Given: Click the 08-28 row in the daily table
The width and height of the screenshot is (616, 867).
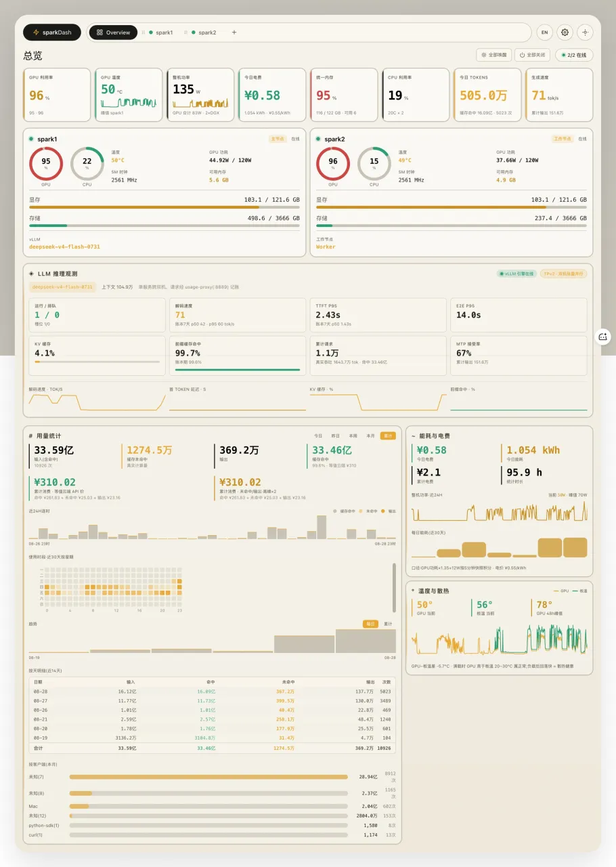Looking at the screenshot, I should click(213, 692).
